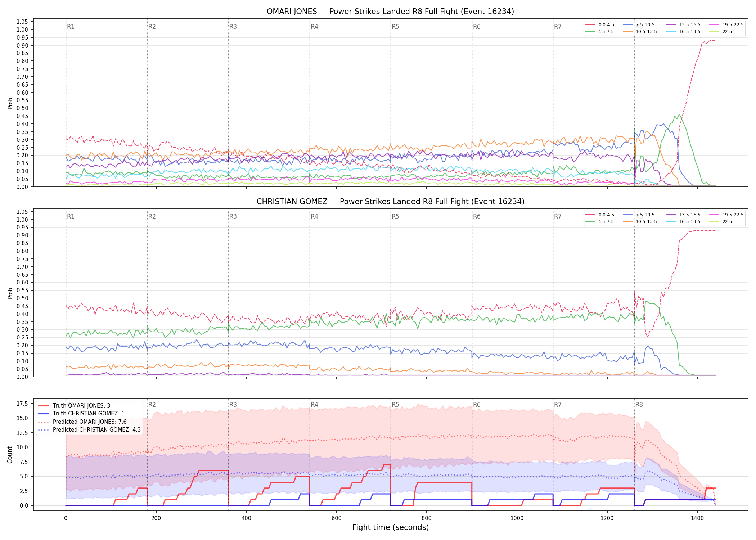Click the 'Prob' y-axis label of Omari Jones chart
The height and width of the screenshot is (540, 756).
click(10, 103)
